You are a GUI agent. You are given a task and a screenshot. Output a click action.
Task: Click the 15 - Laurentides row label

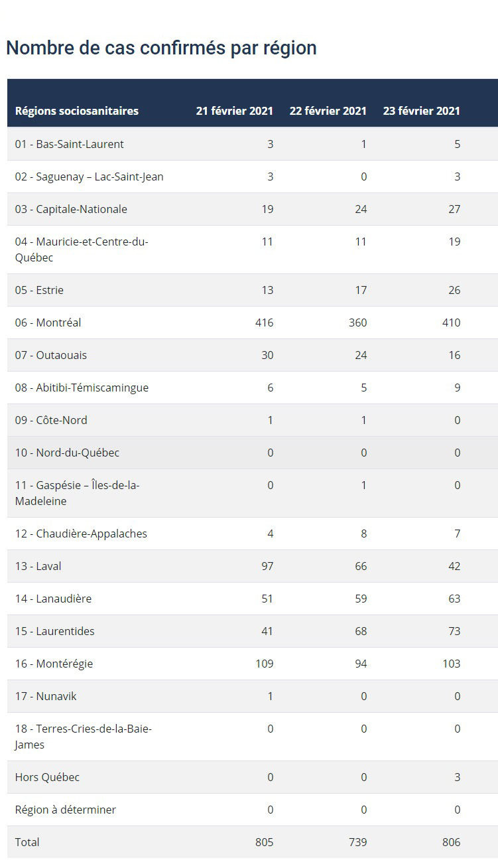tap(55, 631)
